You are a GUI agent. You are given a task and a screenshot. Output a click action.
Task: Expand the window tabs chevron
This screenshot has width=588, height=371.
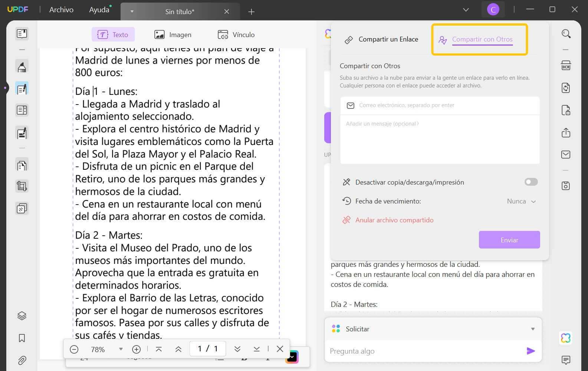[x=466, y=10]
